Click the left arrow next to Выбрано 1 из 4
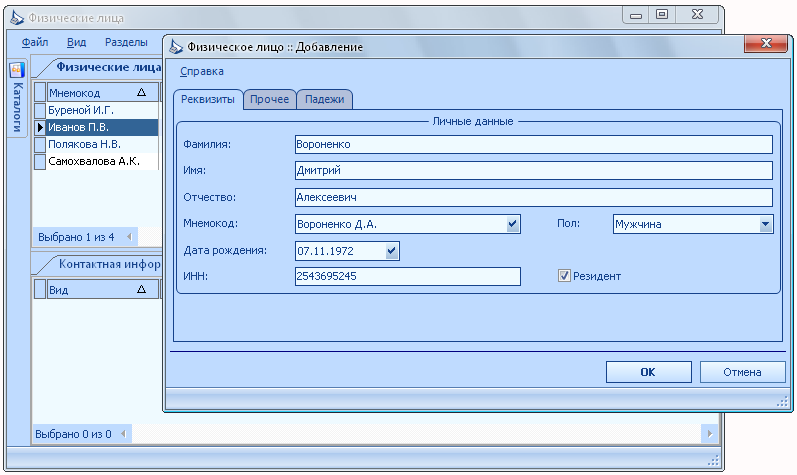The height and width of the screenshot is (475, 797). coord(129,237)
